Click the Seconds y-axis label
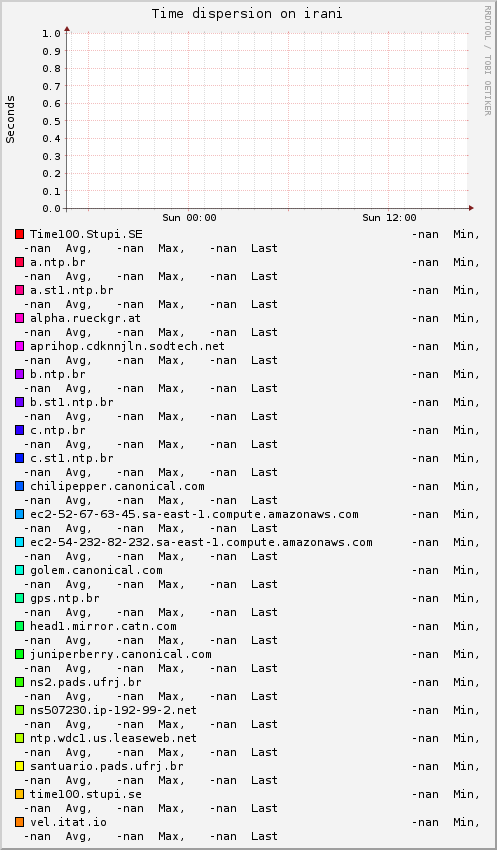The height and width of the screenshot is (850, 497). pyautogui.click(x=10, y=119)
